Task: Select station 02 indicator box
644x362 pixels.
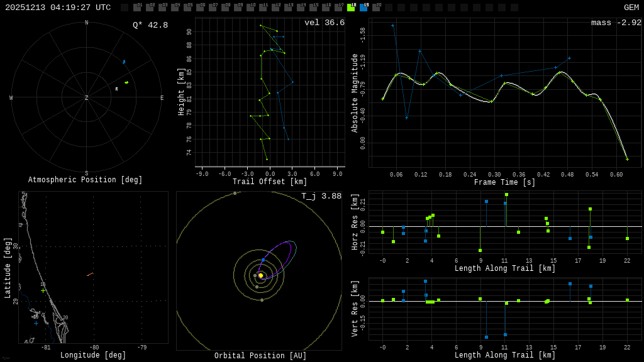Action: tap(150, 8)
